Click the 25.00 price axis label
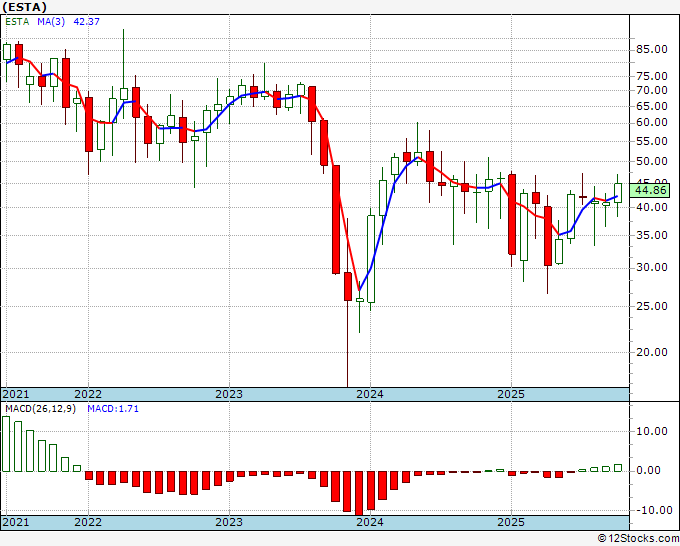The height and width of the screenshot is (546, 680). pos(651,306)
